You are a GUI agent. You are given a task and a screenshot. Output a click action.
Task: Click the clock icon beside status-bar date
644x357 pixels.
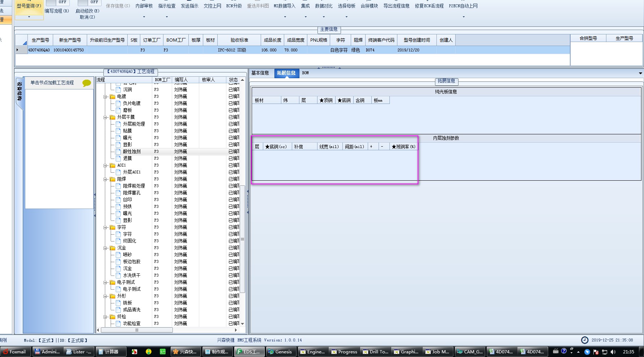[x=584, y=340]
